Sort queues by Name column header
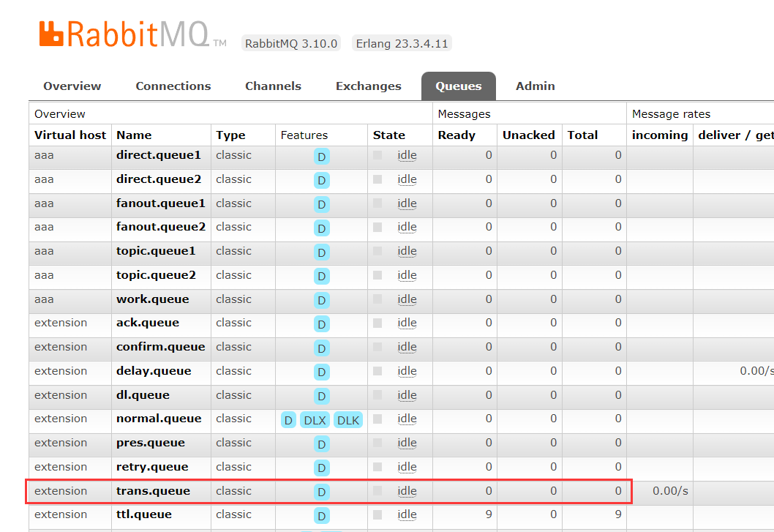774x532 pixels. coord(134,135)
